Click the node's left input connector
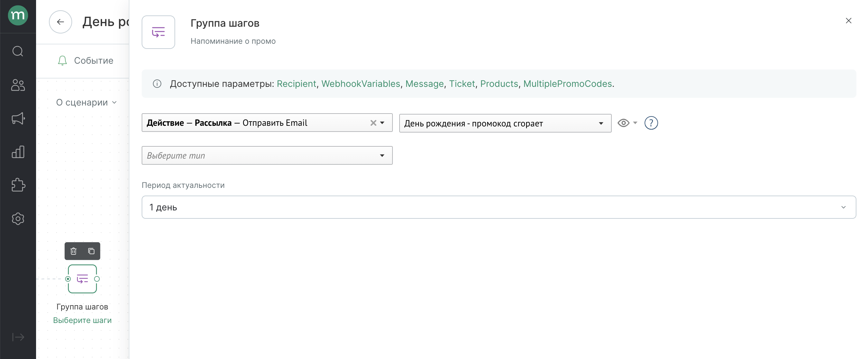The width and height of the screenshot is (868, 359). click(68, 279)
